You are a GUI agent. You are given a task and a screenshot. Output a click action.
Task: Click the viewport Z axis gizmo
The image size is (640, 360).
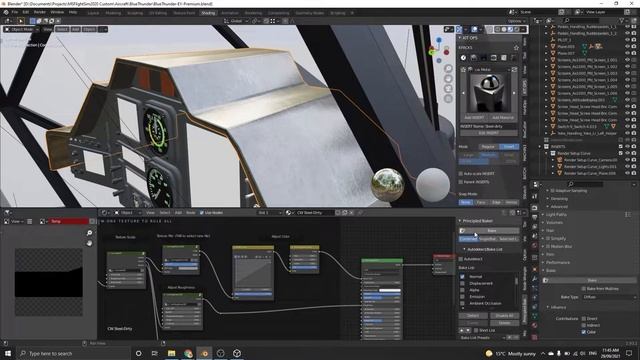tap(439, 40)
